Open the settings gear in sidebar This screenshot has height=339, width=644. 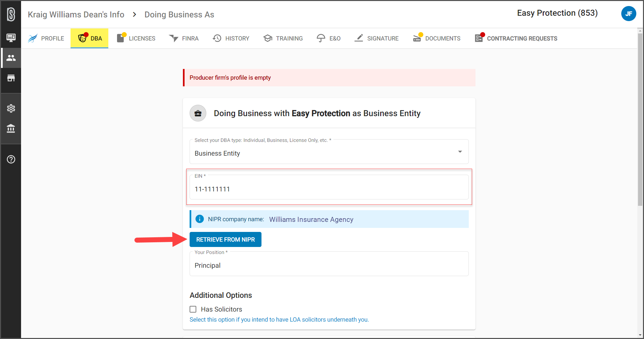click(x=11, y=108)
